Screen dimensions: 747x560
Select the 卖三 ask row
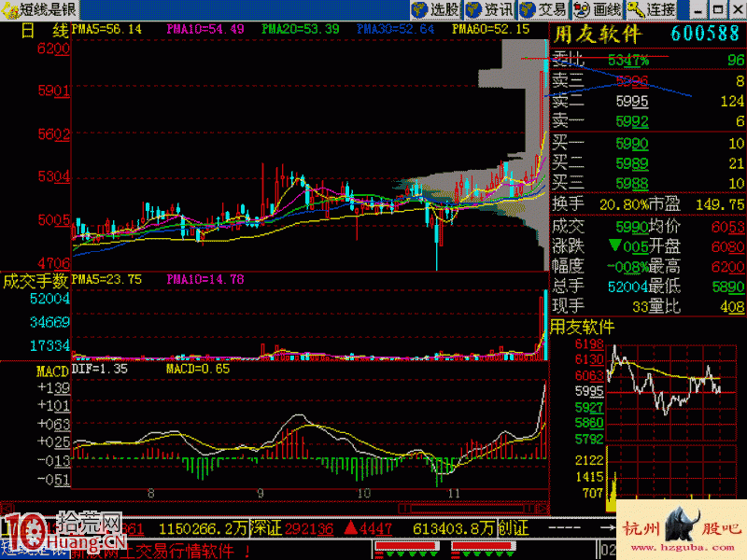point(648,81)
